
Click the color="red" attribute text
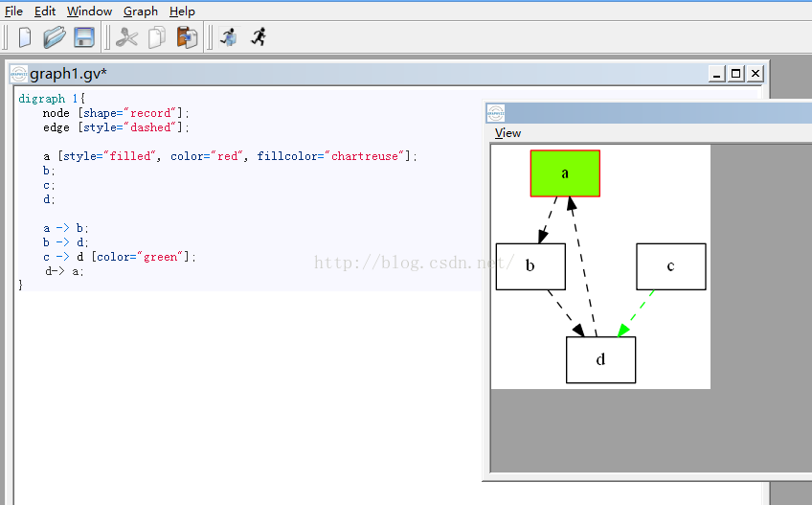pos(207,156)
